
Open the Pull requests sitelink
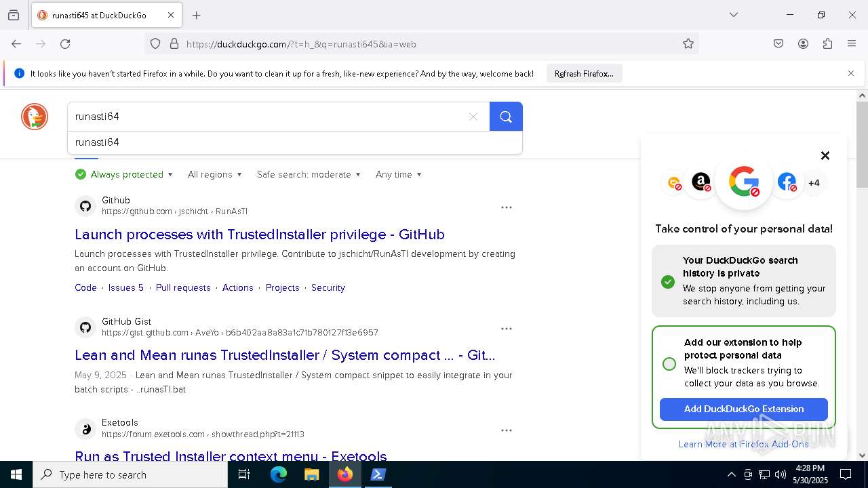pyautogui.click(x=183, y=287)
